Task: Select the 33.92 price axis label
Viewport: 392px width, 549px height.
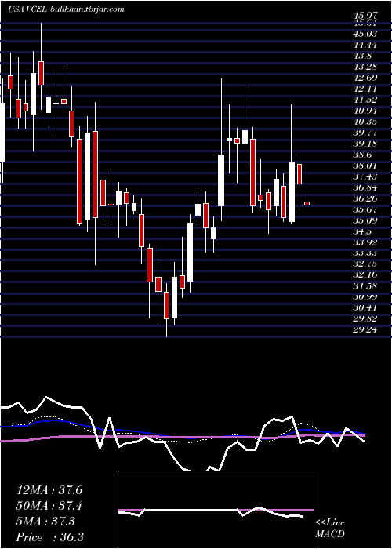Action: pyautogui.click(x=365, y=242)
